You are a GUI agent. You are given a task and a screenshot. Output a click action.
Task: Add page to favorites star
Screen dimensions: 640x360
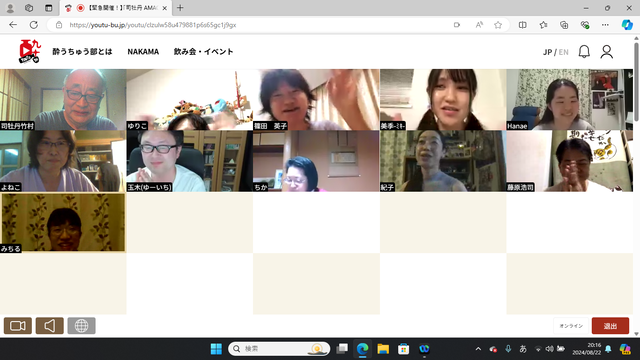[x=498, y=25]
